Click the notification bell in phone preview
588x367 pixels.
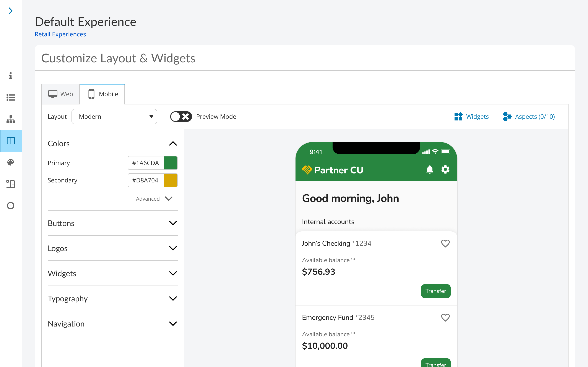point(430,170)
